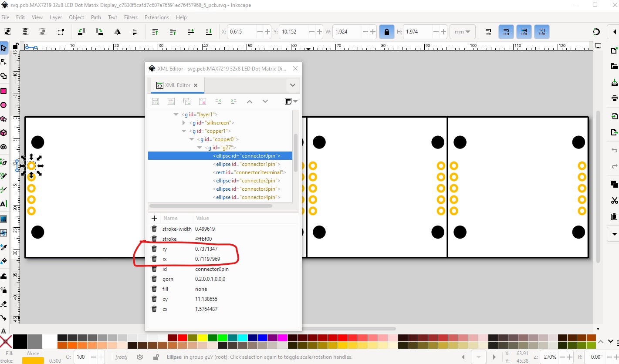Click the Print document icon
The width and height of the screenshot is (619, 364).
(x=615, y=98)
